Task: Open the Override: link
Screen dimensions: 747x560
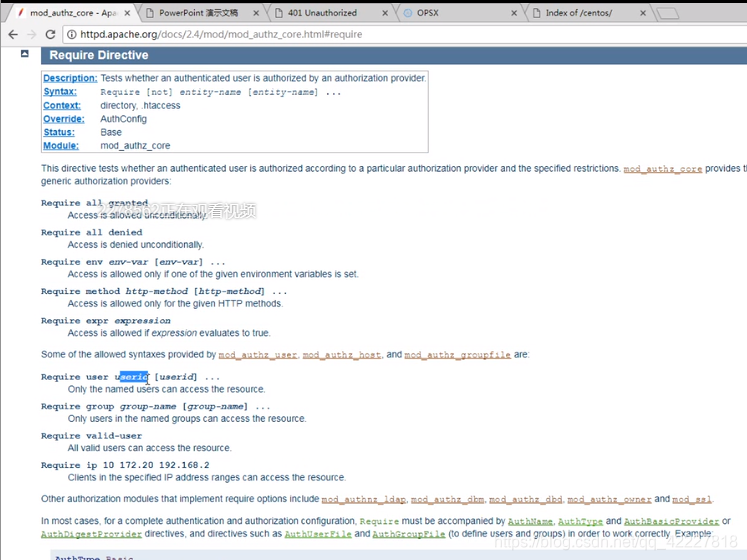Action: point(64,119)
